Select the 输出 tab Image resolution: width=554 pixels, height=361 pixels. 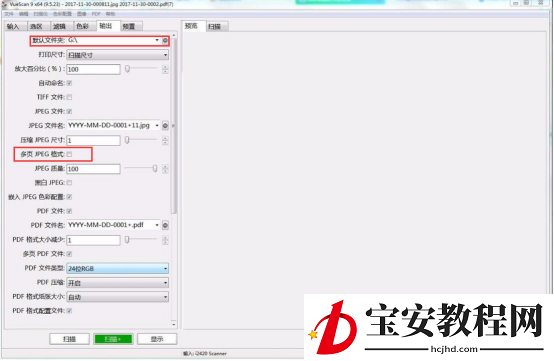coord(107,26)
